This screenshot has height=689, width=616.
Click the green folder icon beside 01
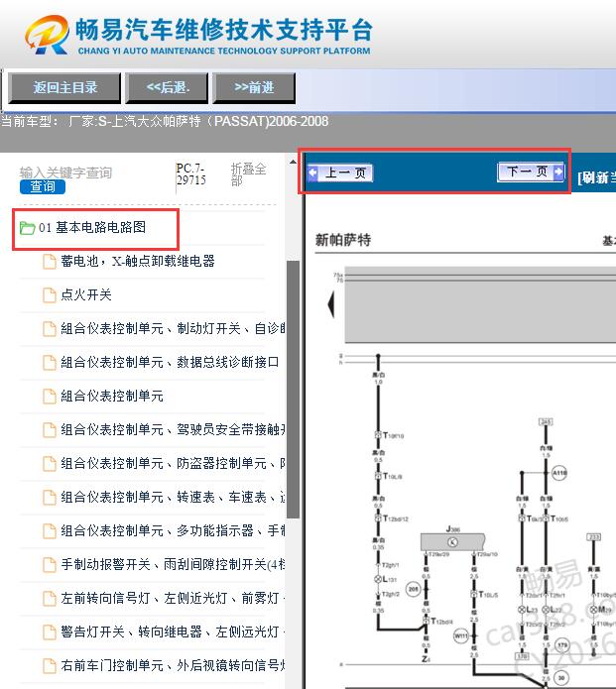27,228
